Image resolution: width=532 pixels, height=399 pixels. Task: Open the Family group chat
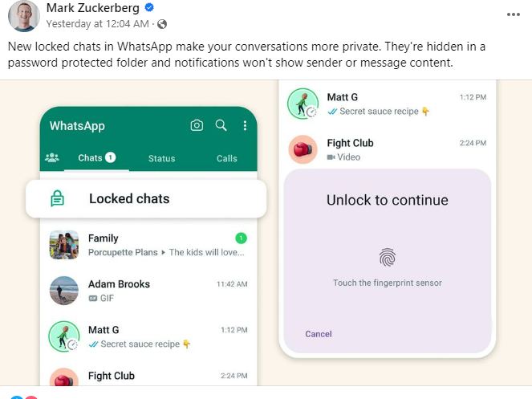pos(148,245)
